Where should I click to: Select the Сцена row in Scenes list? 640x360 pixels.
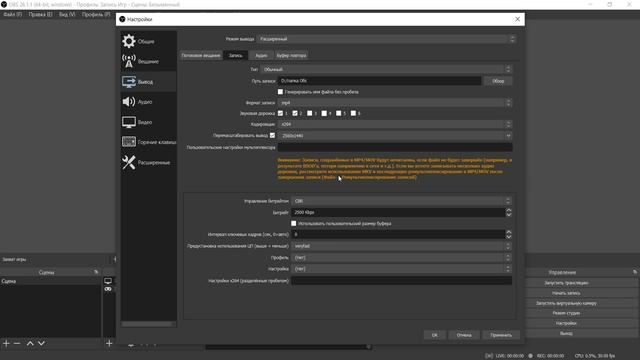tap(51, 281)
